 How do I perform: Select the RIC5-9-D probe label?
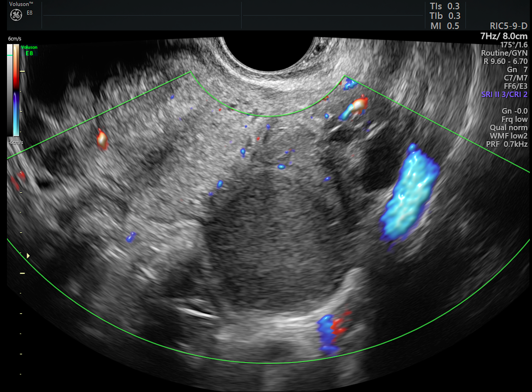[508, 26]
